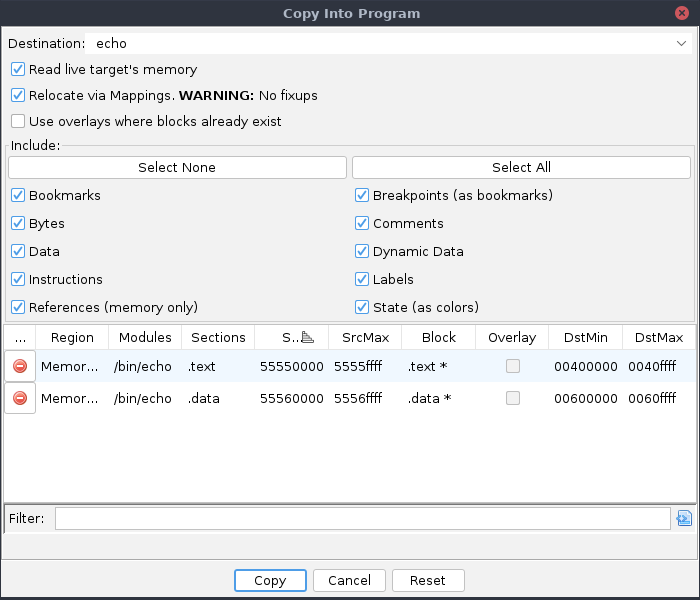Select the .data block cell in second row
This screenshot has height=600, width=700.
click(x=438, y=399)
